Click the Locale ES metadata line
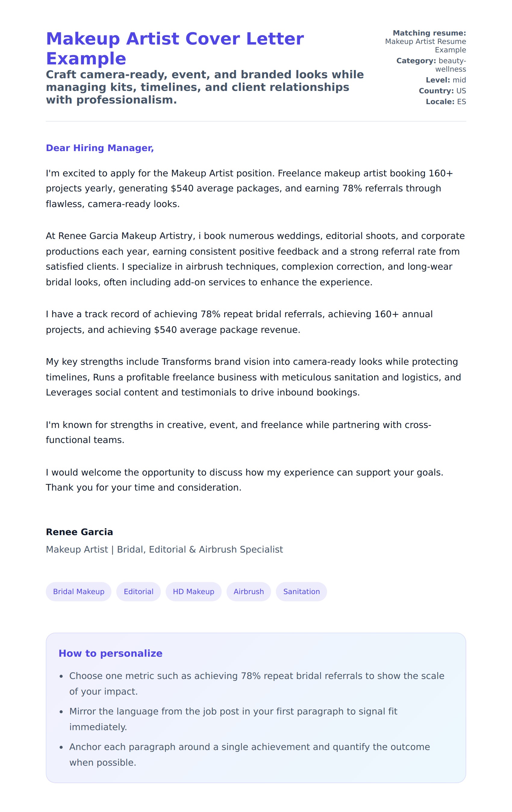Screen dimensions: 512x812 (445, 101)
